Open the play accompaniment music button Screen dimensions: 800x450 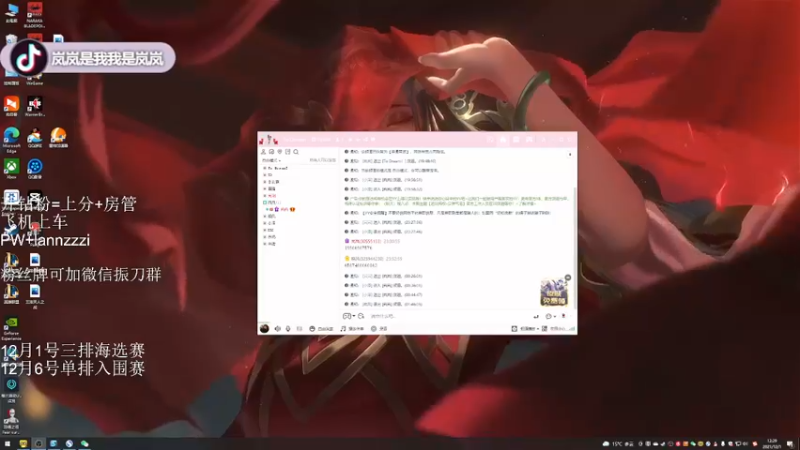click(352, 329)
